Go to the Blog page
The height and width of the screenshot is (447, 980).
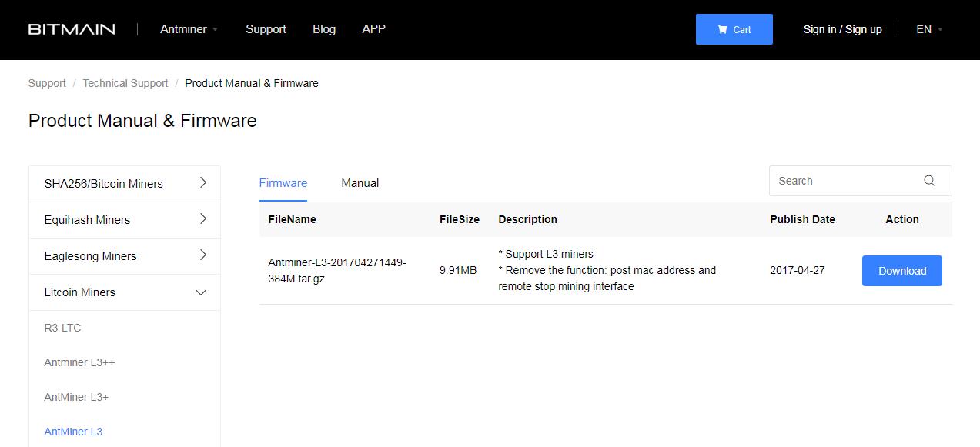[324, 29]
